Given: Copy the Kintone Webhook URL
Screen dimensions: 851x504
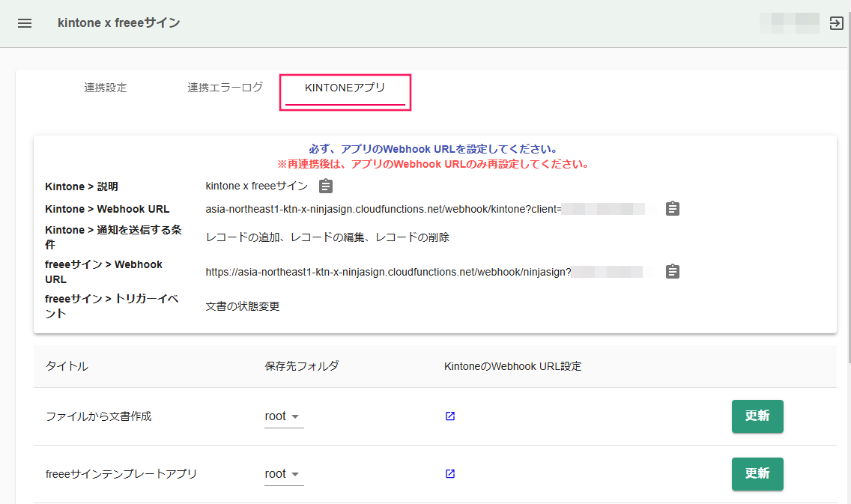Looking at the screenshot, I should click(673, 209).
